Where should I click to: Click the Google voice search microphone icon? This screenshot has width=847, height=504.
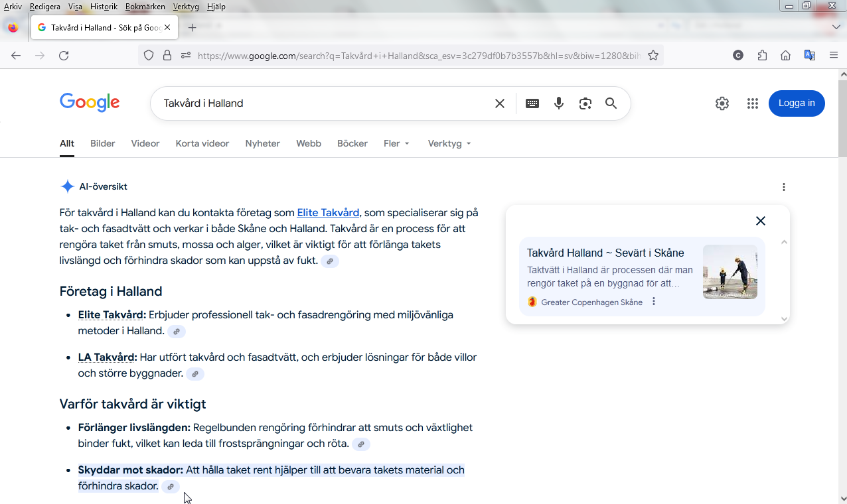click(559, 103)
